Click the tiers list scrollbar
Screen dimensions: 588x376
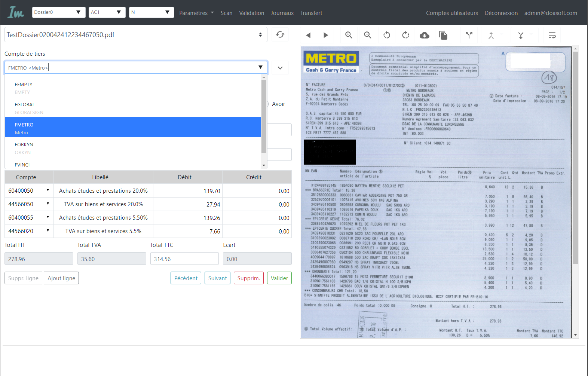pyautogui.click(x=264, y=117)
